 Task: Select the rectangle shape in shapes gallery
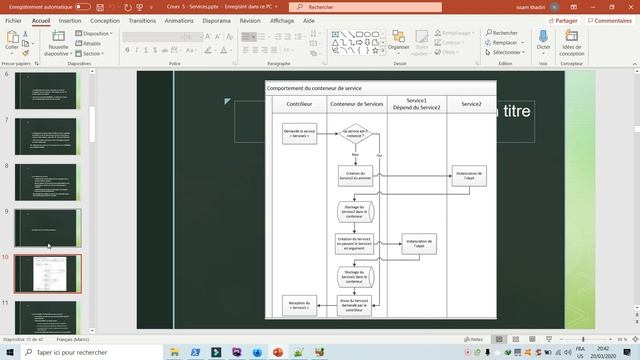[359, 34]
